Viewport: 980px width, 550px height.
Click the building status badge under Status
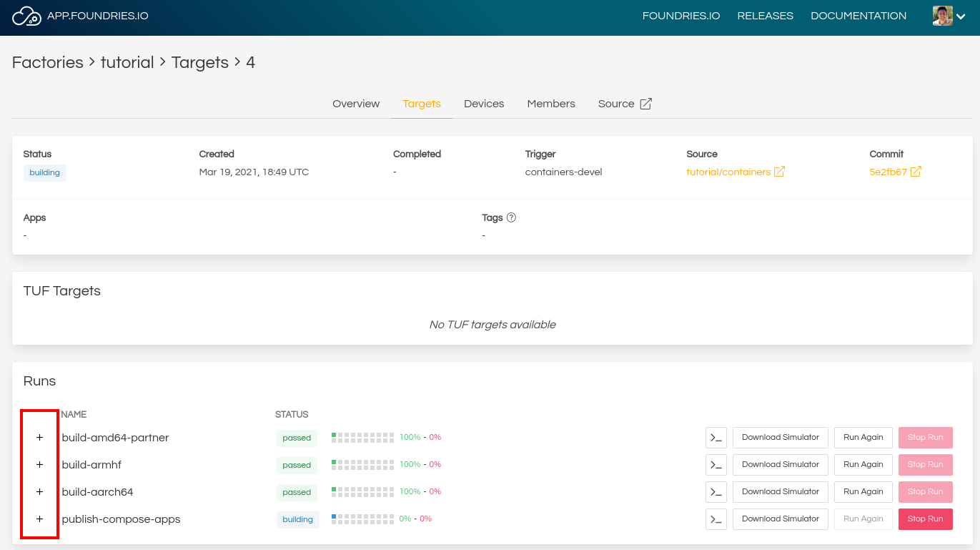coord(44,173)
